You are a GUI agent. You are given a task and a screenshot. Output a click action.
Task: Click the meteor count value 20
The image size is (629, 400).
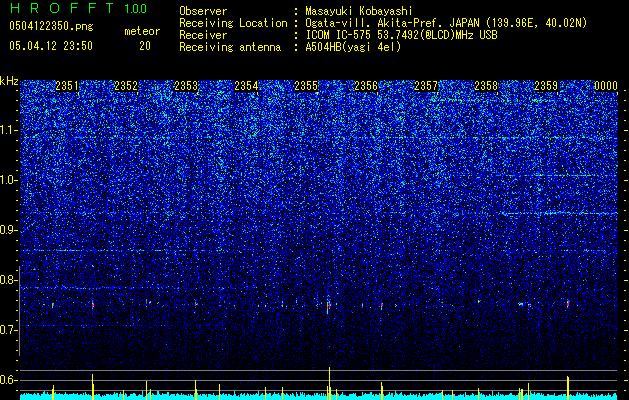tap(145, 46)
